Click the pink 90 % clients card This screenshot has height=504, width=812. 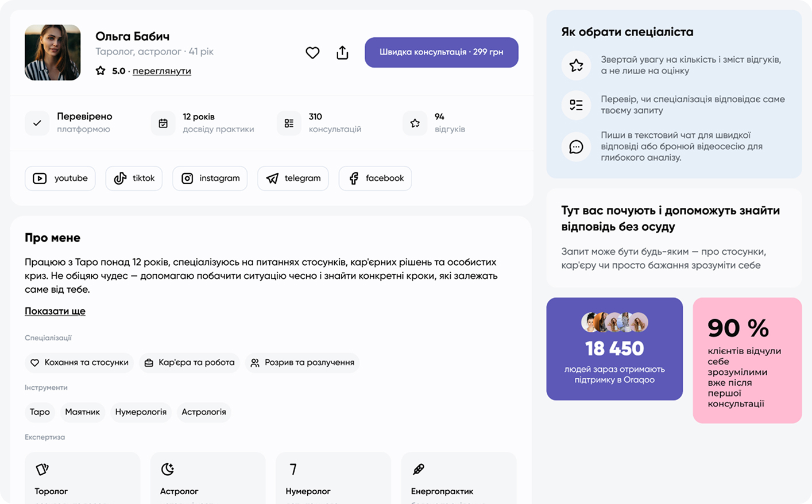747,360
